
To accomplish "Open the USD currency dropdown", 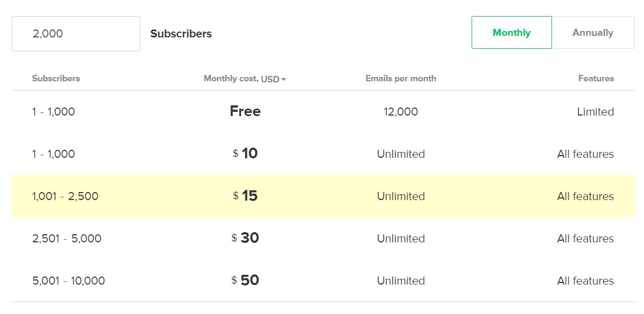I will pos(273,79).
